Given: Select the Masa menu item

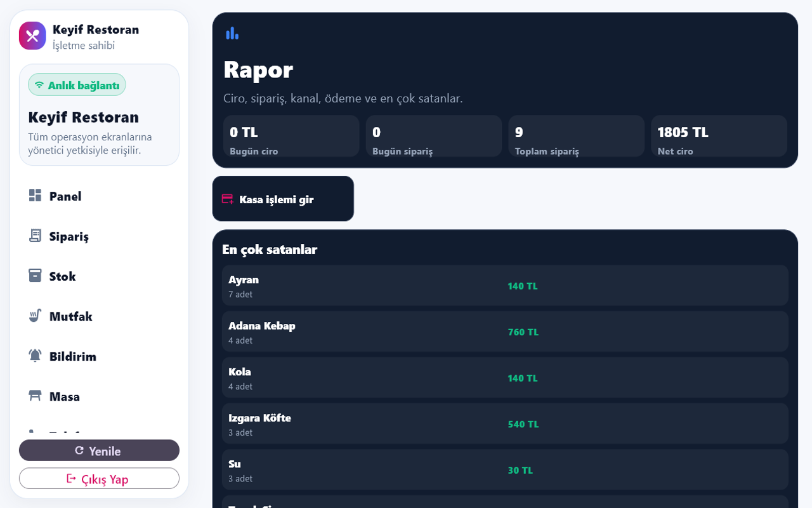Looking at the screenshot, I should (99, 396).
